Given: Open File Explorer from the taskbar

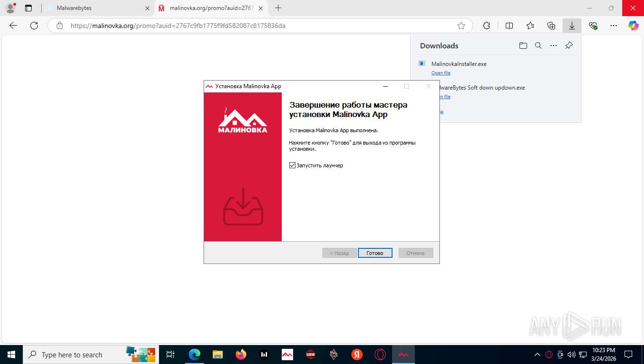Looking at the screenshot, I should tap(217, 355).
